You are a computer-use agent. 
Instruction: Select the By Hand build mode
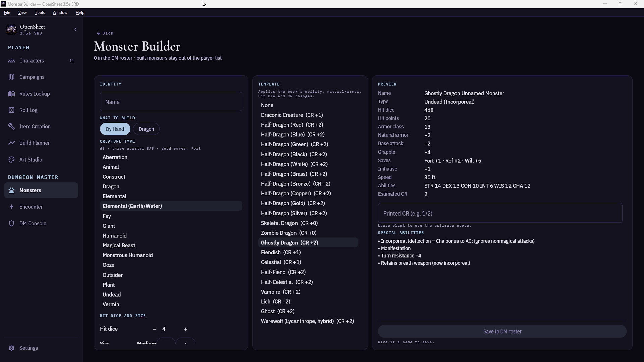115,129
